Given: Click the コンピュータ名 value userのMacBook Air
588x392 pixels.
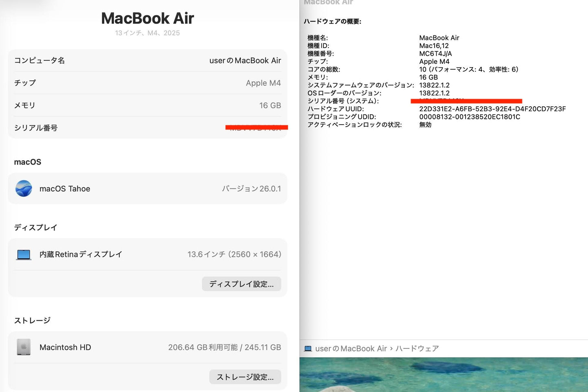Looking at the screenshot, I should [x=245, y=61].
